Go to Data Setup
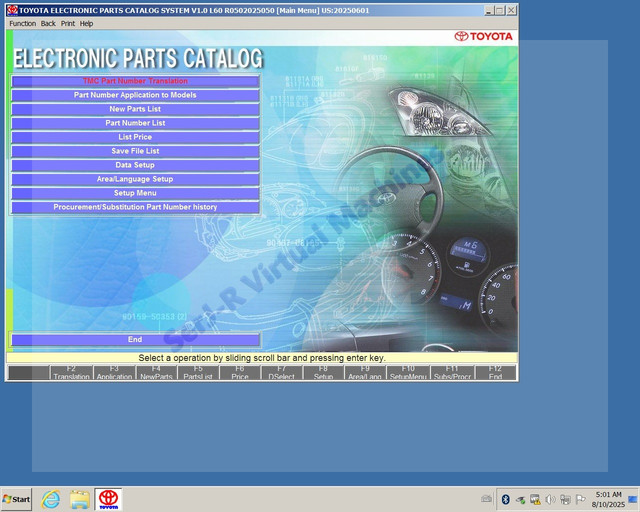The width and height of the screenshot is (640, 512). click(135, 165)
